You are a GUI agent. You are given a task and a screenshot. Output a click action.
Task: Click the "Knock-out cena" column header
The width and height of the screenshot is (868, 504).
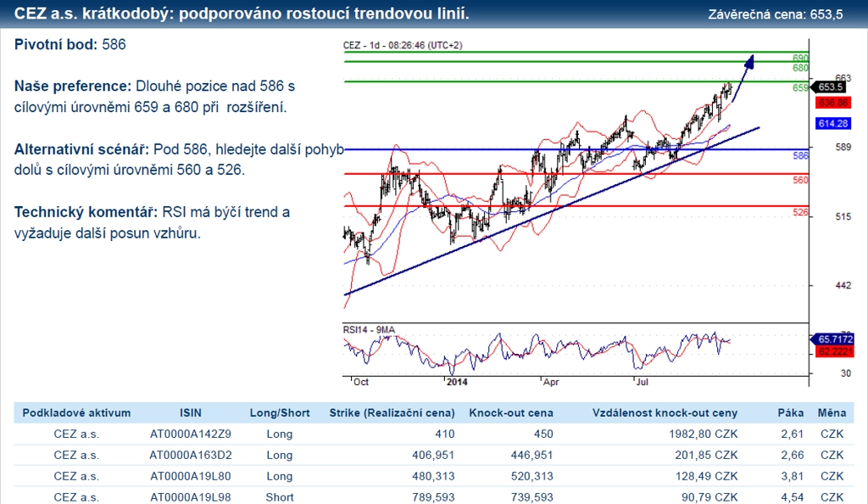coord(511,412)
